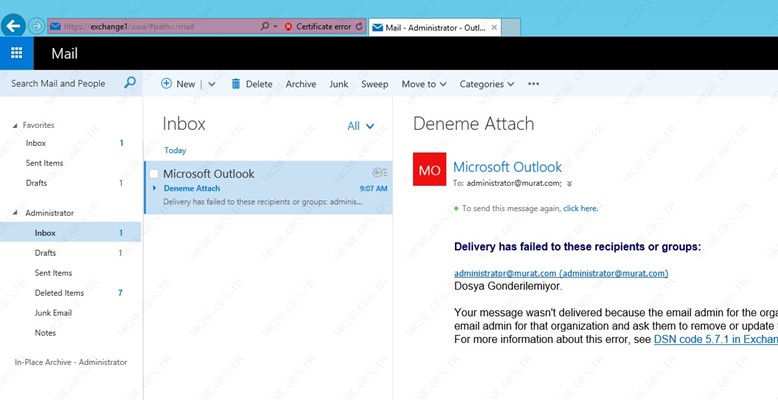
Task: Open the Move to dropdown
Action: (x=424, y=84)
